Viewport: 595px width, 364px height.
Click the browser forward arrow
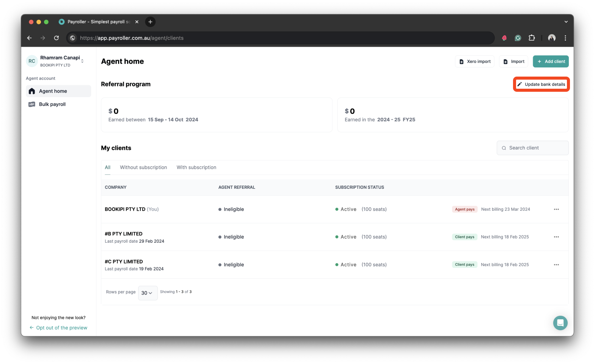[x=43, y=38]
